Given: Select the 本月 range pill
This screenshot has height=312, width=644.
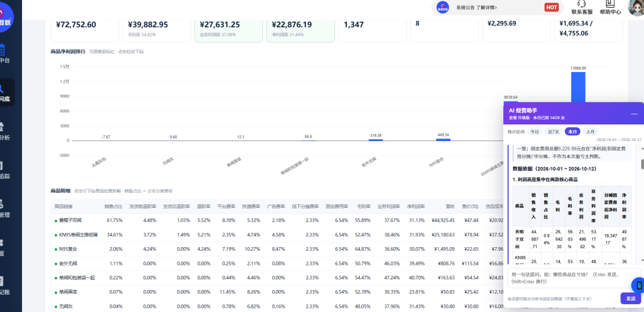Looking at the screenshot, I should pyautogui.click(x=572, y=132).
